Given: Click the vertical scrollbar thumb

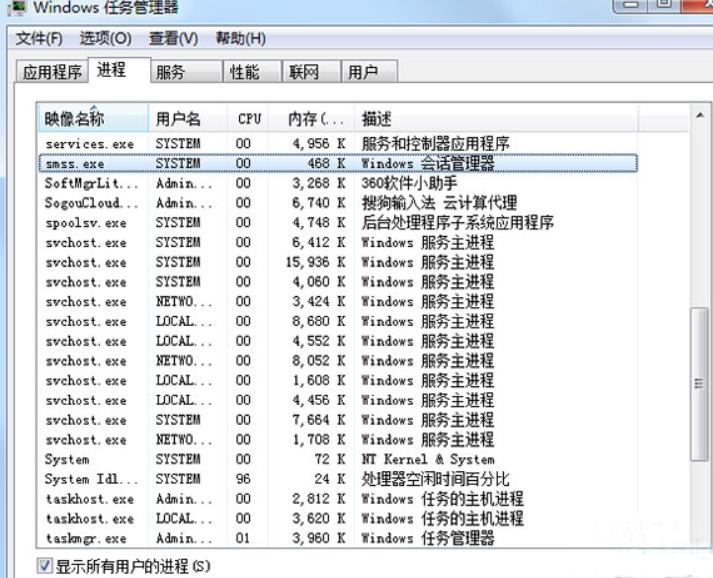Looking at the screenshot, I should click(699, 384).
